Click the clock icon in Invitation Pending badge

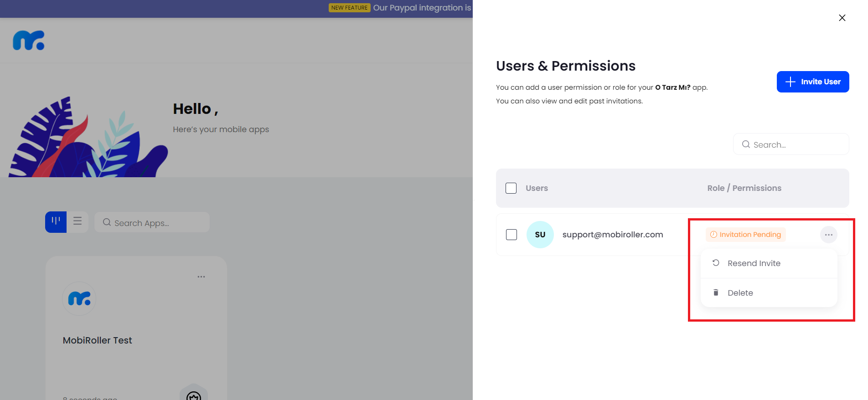713,235
